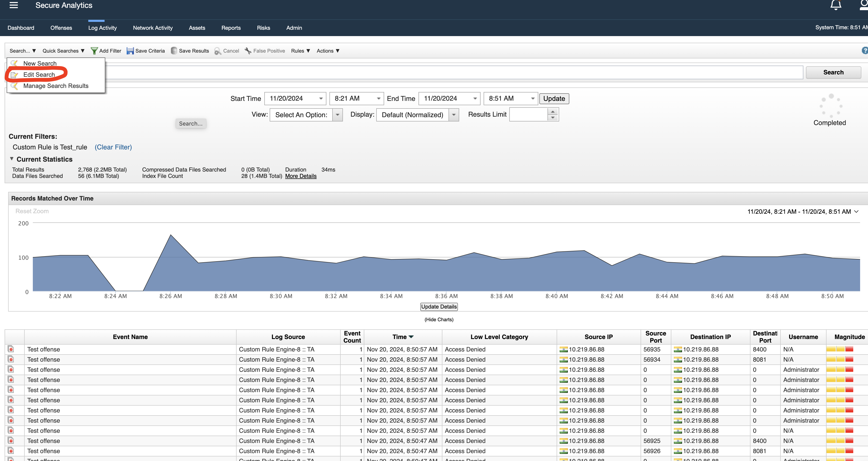This screenshot has height=461, width=868.
Task: Sort by the Event Name column header
Action: 130,337
